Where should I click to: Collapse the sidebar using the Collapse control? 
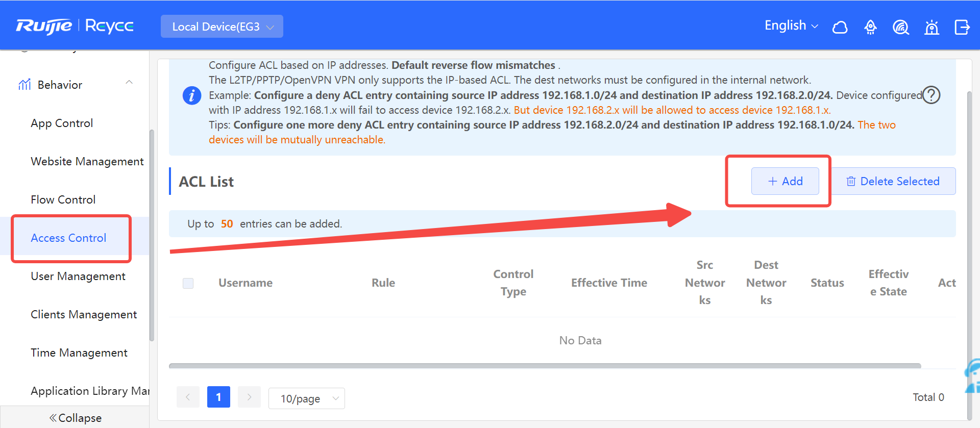click(75, 418)
